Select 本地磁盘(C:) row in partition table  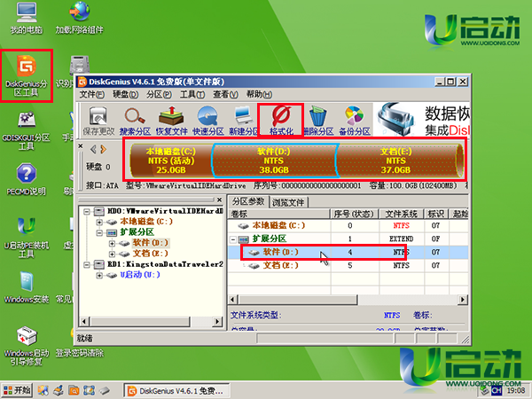(348, 225)
